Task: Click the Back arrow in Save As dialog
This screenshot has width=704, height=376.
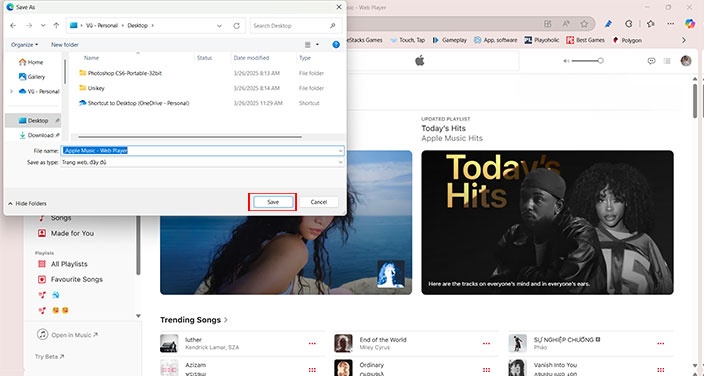Action: point(13,26)
